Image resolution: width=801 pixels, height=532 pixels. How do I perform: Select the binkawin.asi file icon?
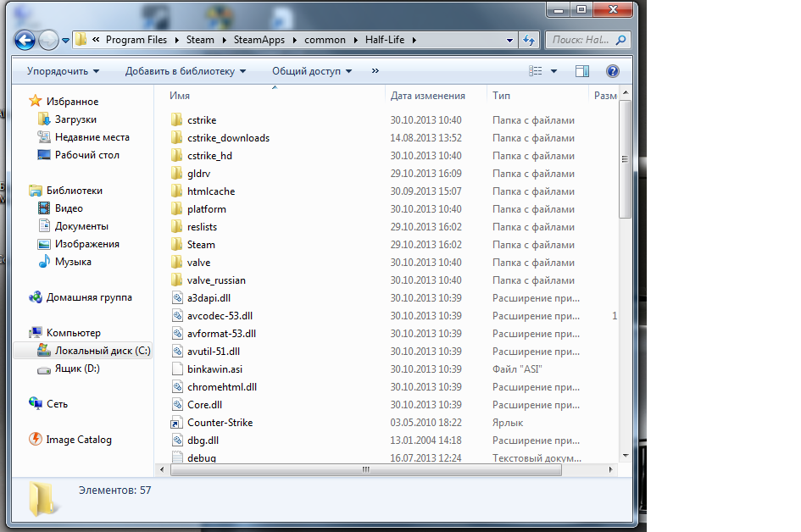click(x=177, y=369)
